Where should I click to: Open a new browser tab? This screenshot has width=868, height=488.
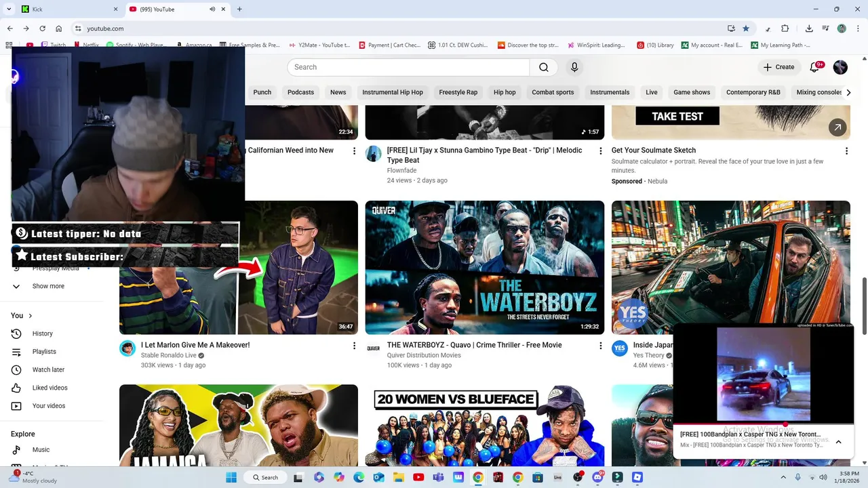239,9
